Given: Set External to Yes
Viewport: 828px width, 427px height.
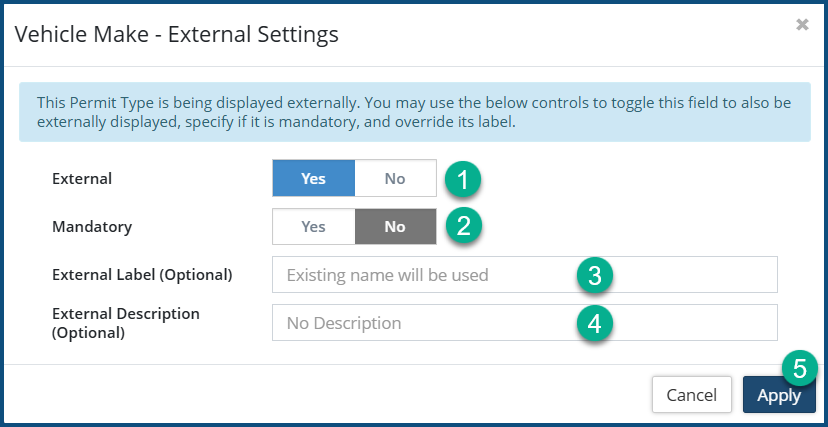Looking at the screenshot, I should [313, 179].
